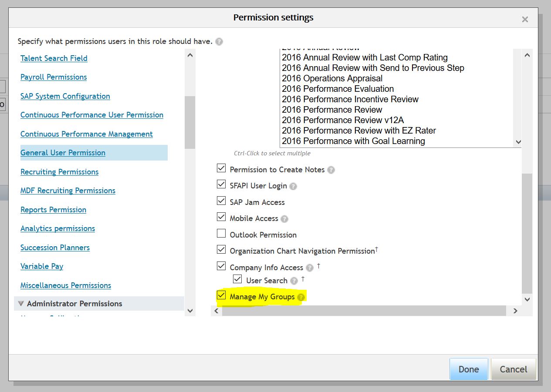This screenshot has width=551, height=392.
Task: View help for Company Info Access
Action: click(x=310, y=268)
